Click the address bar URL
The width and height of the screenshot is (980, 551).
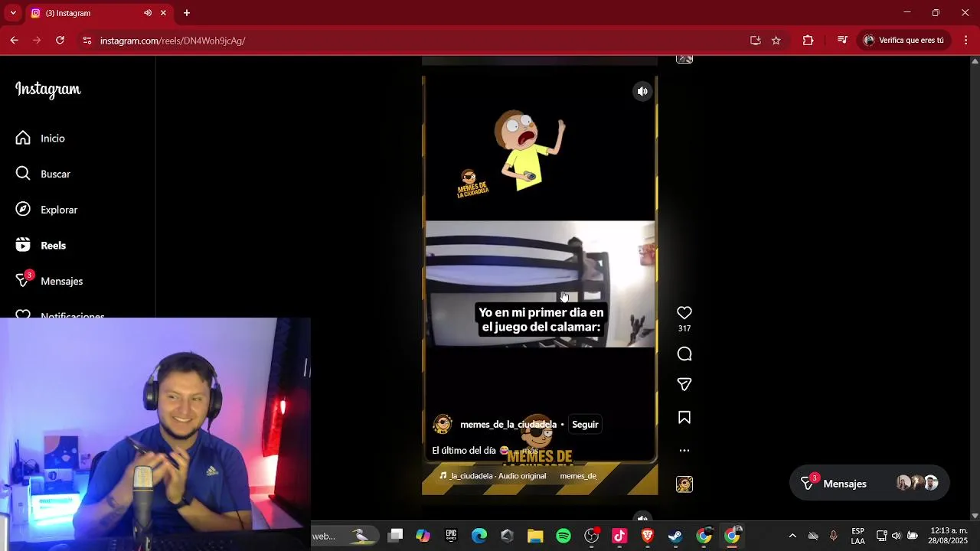coord(173,41)
